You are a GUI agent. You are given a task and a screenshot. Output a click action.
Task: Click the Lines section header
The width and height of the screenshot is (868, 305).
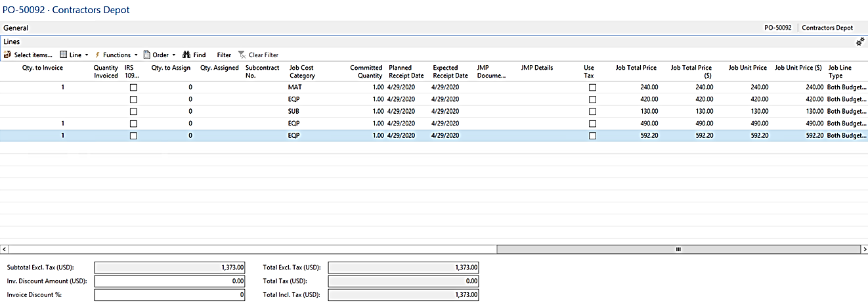(12, 42)
